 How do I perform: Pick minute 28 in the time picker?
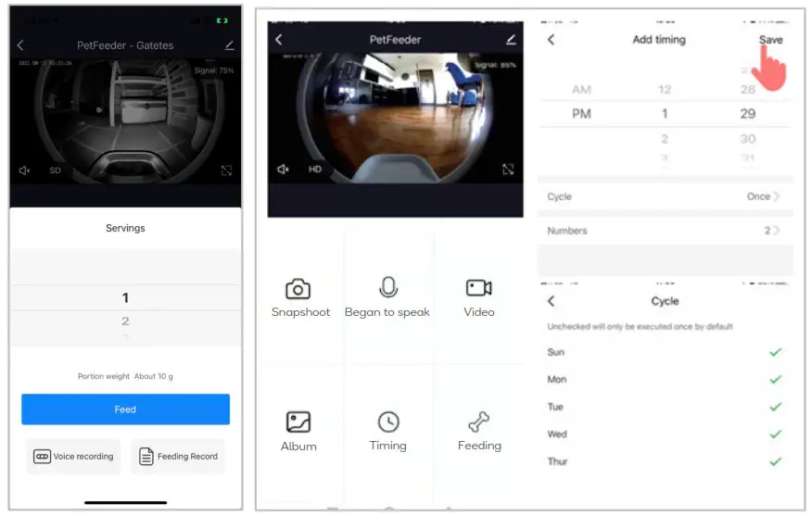[x=747, y=90]
